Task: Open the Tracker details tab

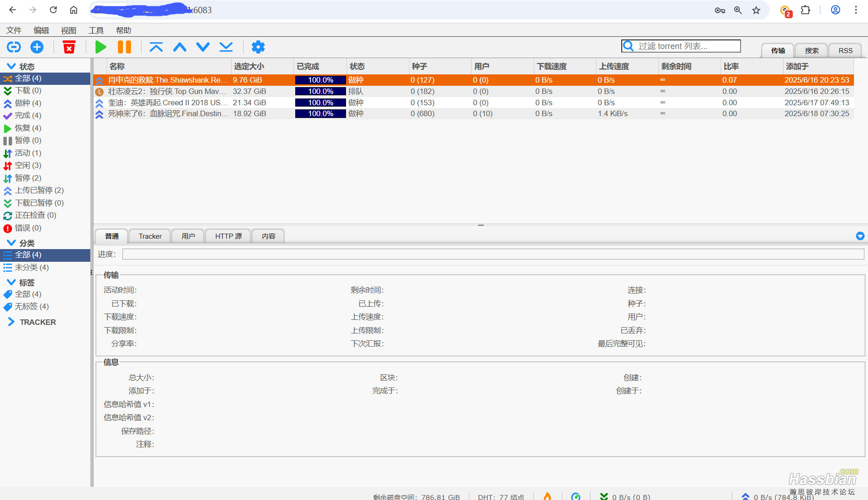Action: [150, 236]
